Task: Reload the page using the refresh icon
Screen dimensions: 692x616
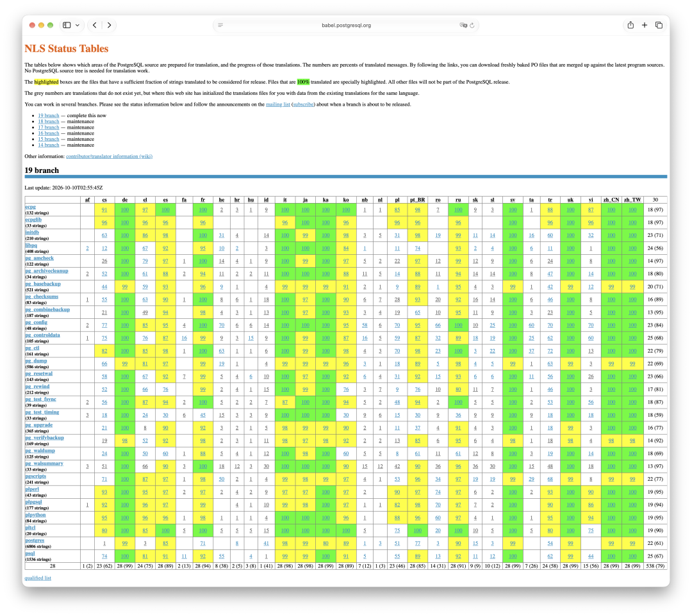Action: pyautogui.click(x=472, y=25)
